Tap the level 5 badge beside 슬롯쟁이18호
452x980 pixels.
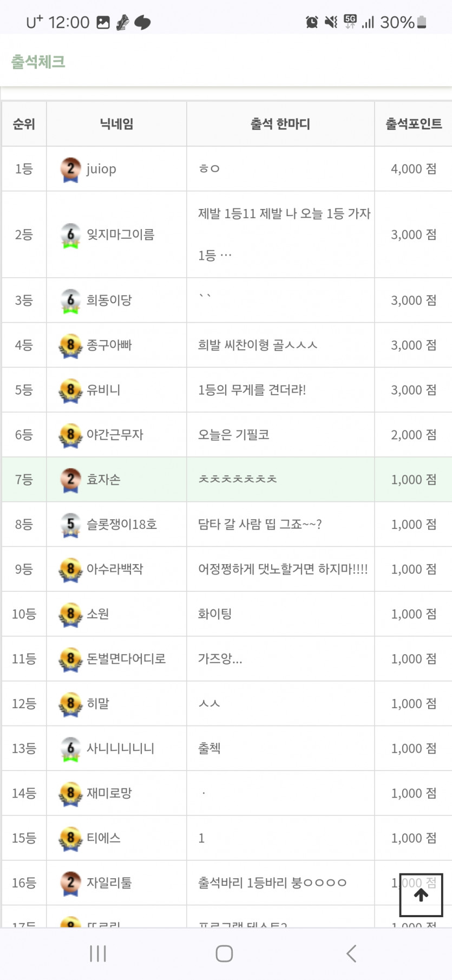coord(70,525)
